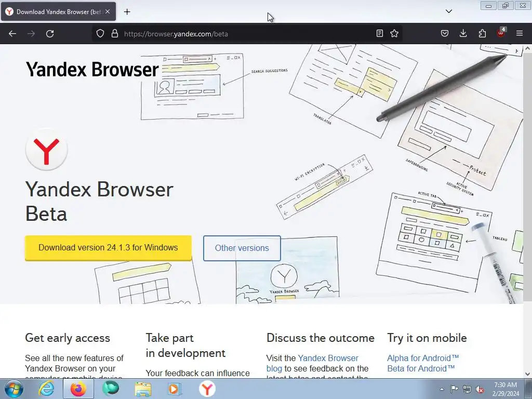Launch Internet Explorer from taskbar
Viewport: 532px width, 399px height.
click(x=46, y=389)
